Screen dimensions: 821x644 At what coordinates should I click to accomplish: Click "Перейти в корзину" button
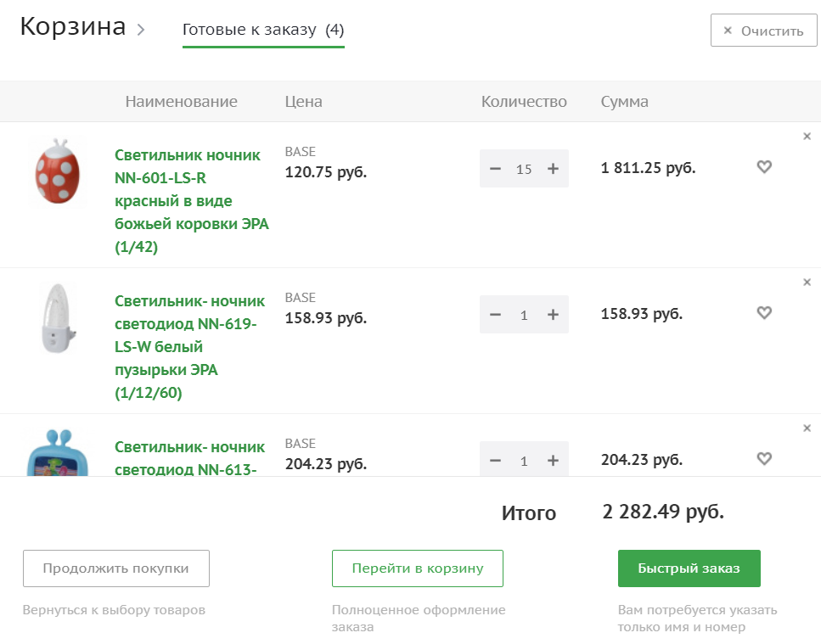(x=417, y=568)
